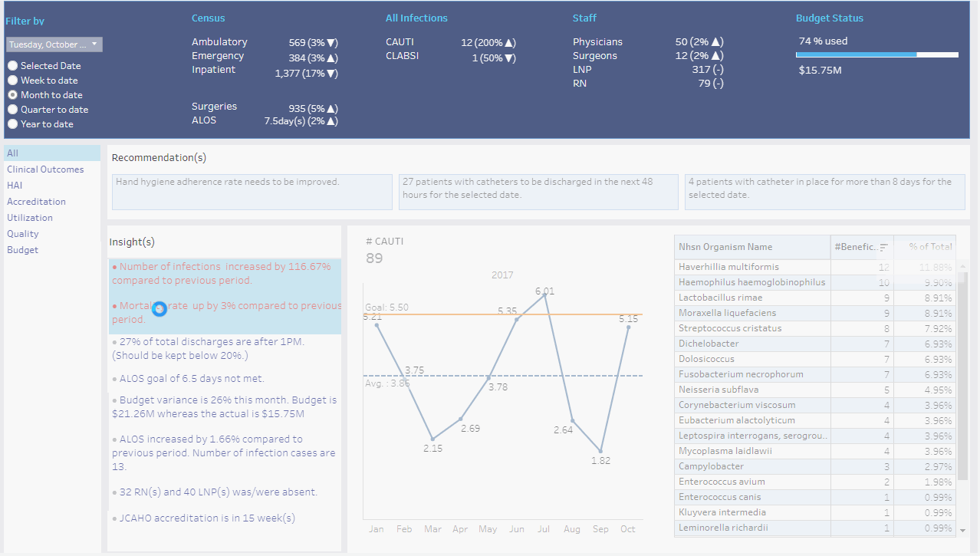Click the down-arrow indicator beside CLABSI 50%
980x556 pixels.
click(x=510, y=58)
